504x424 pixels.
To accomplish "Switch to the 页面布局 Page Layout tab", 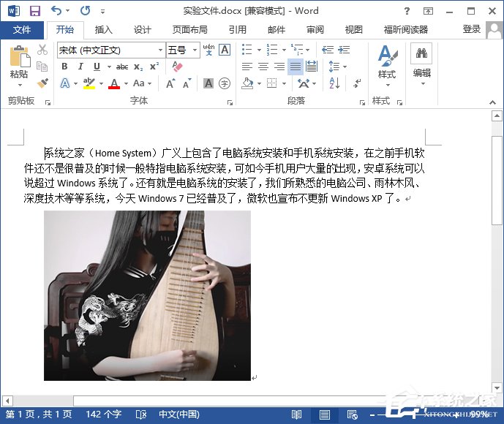I will click(x=190, y=30).
